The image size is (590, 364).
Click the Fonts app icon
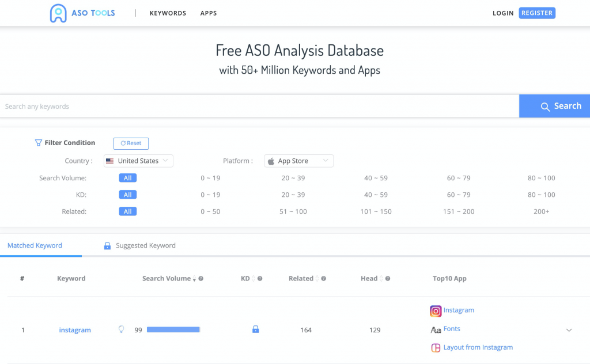[x=436, y=329]
